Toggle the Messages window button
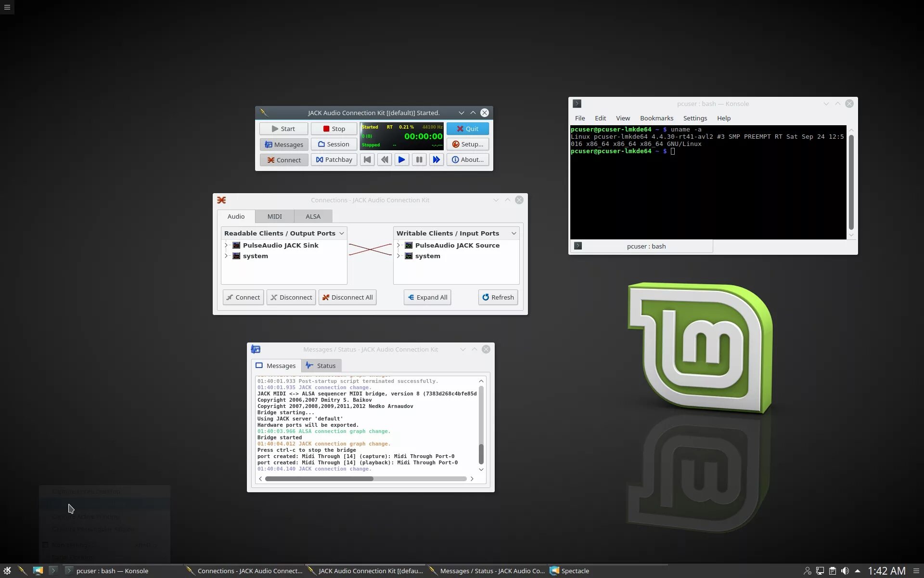 click(284, 144)
